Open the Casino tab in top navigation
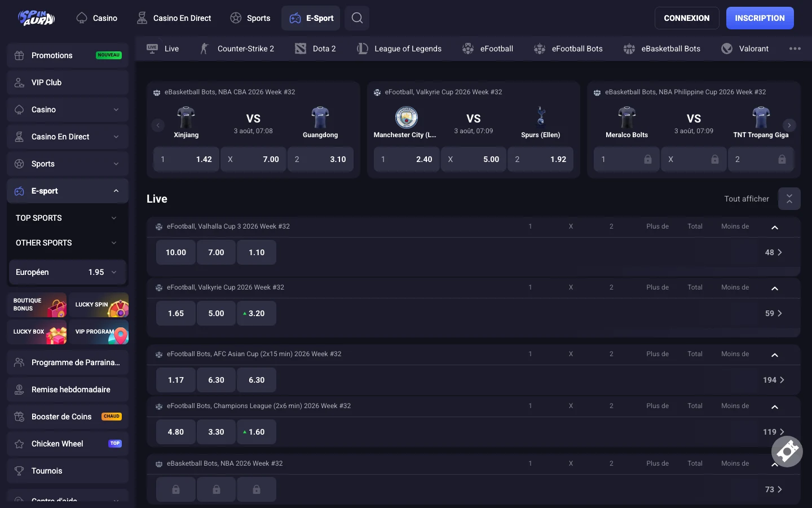The image size is (812, 508). tap(97, 18)
